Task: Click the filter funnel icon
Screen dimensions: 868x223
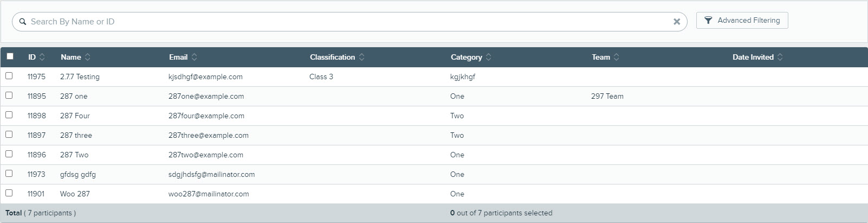Action: (x=708, y=21)
